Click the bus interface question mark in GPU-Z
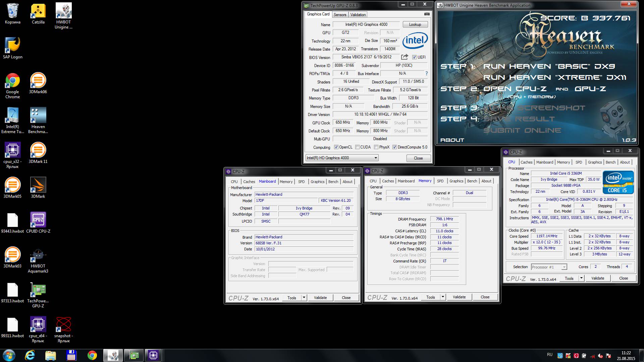 427,73
